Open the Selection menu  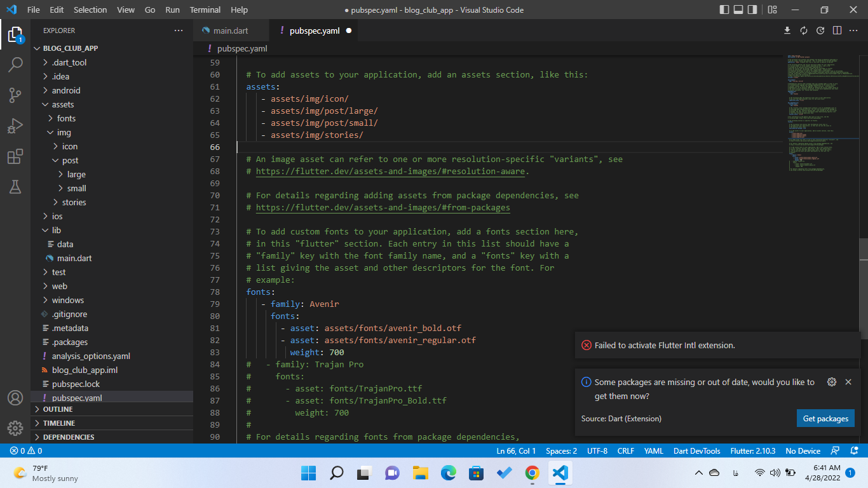[90, 10]
